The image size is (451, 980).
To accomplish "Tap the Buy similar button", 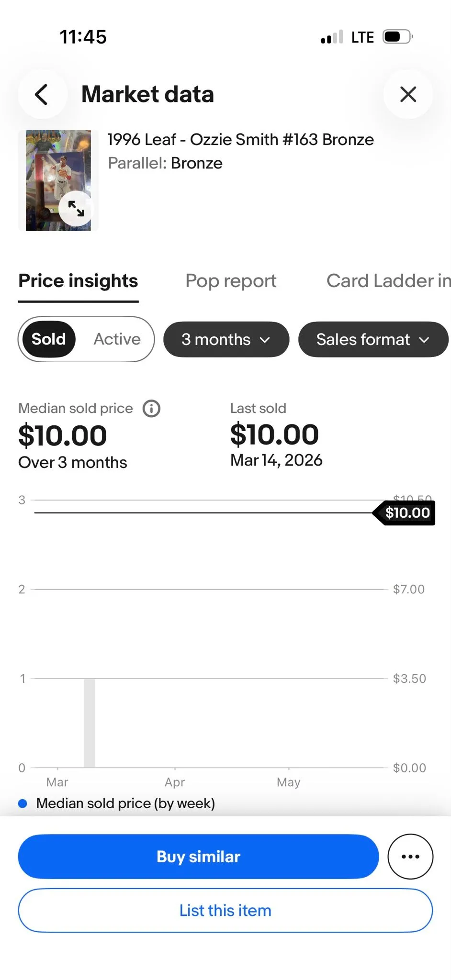I will point(198,857).
